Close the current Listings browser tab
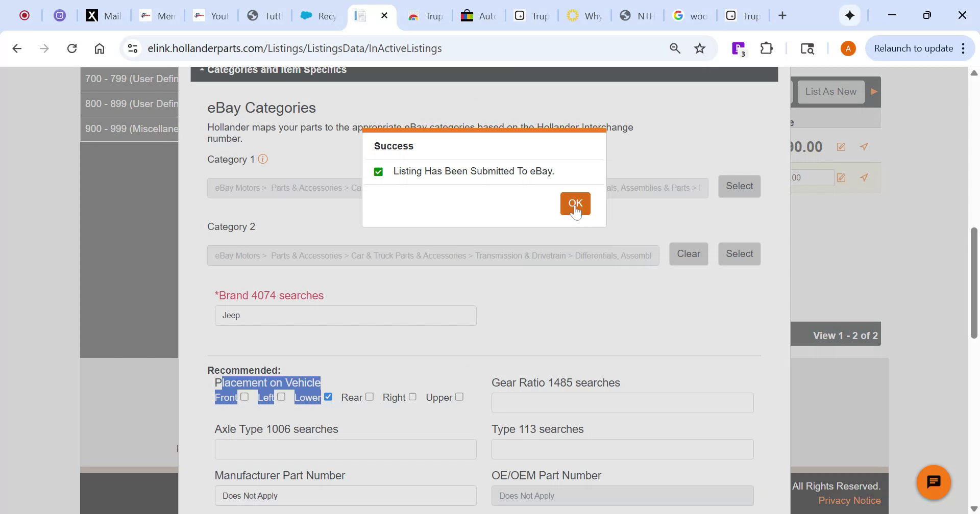 point(385,16)
